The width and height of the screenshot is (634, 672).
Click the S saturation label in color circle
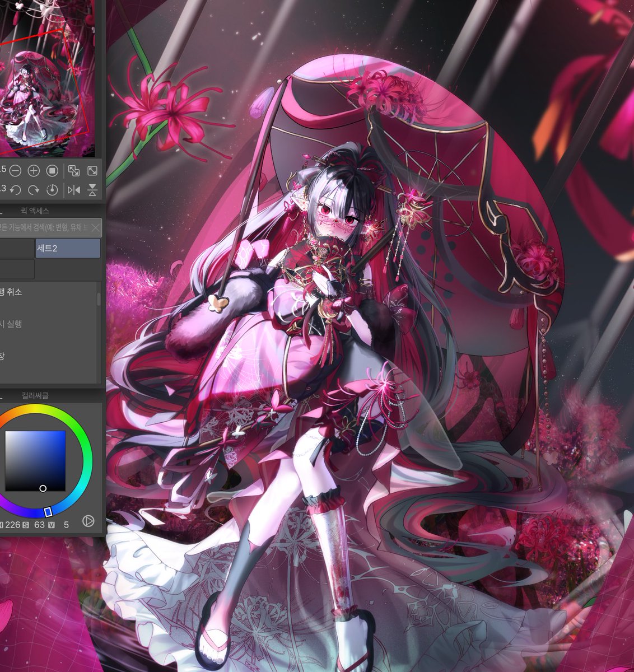coord(26,525)
